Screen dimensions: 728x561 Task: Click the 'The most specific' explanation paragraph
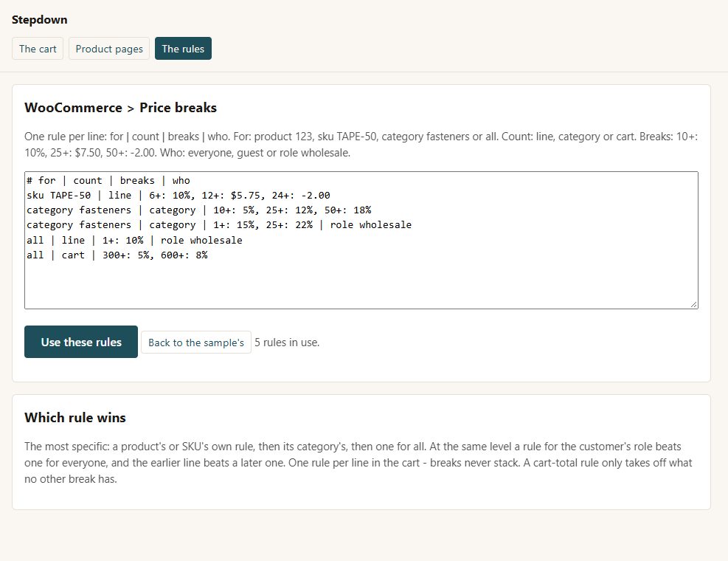pyautogui.click(x=358, y=463)
